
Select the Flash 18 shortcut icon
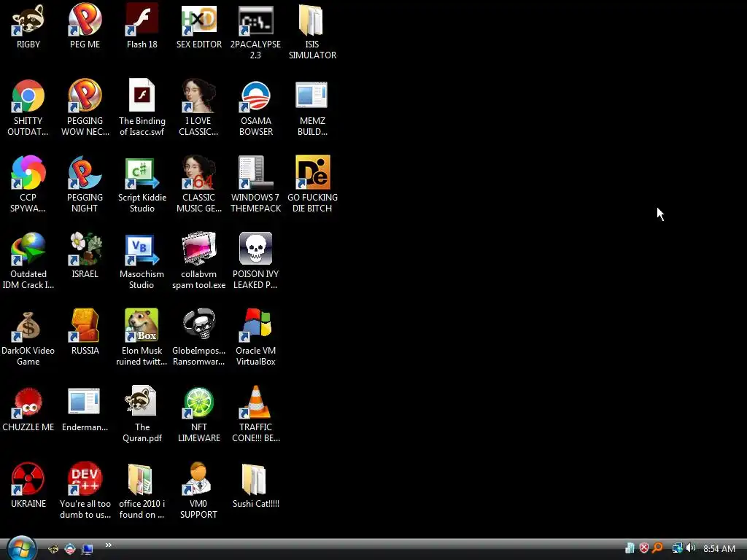(x=142, y=20)
